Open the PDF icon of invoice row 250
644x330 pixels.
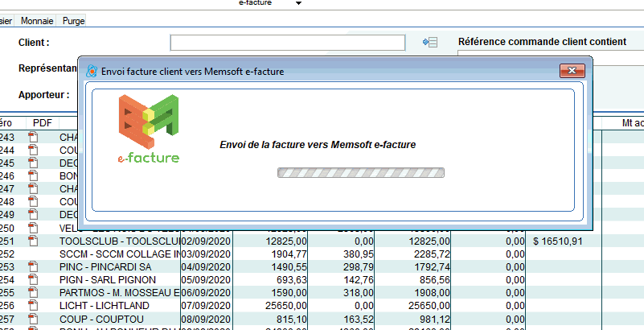point(33,228)
